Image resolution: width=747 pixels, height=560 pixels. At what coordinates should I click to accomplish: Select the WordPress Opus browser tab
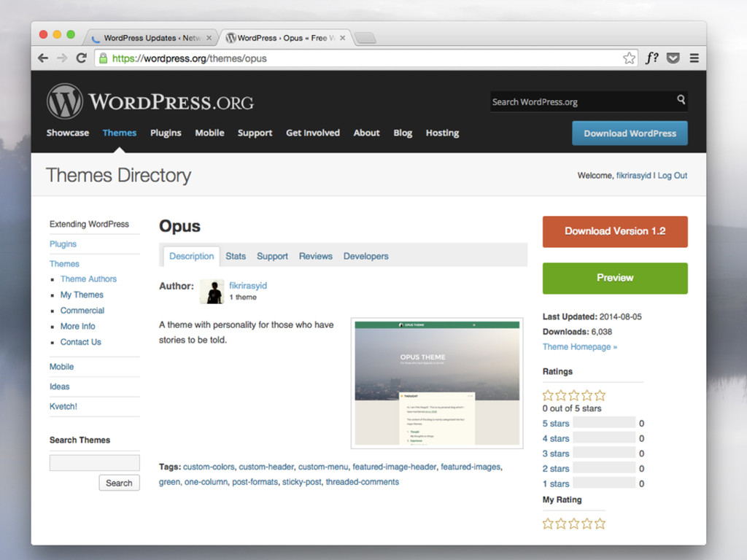(286, 38)
